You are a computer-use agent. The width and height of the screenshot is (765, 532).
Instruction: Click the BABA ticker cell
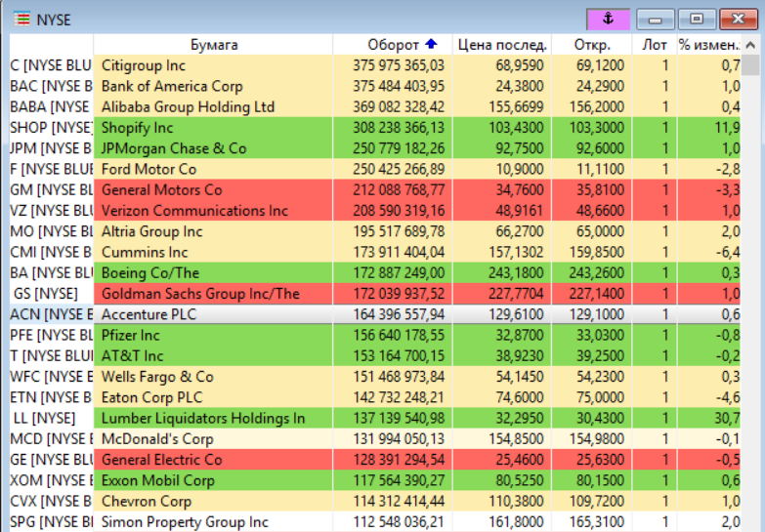click(x=51, y=107)
